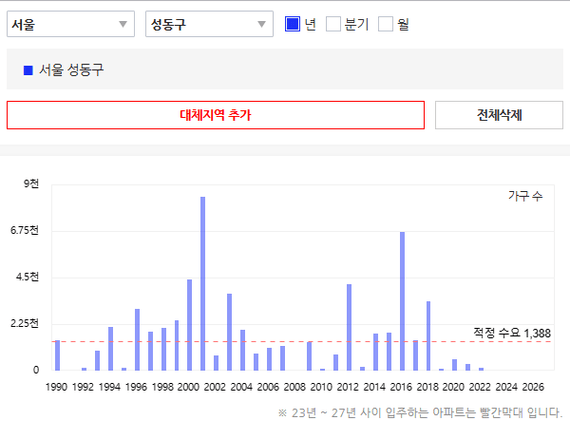Enable the 분기 quarterly checkbox

[333, 24]
